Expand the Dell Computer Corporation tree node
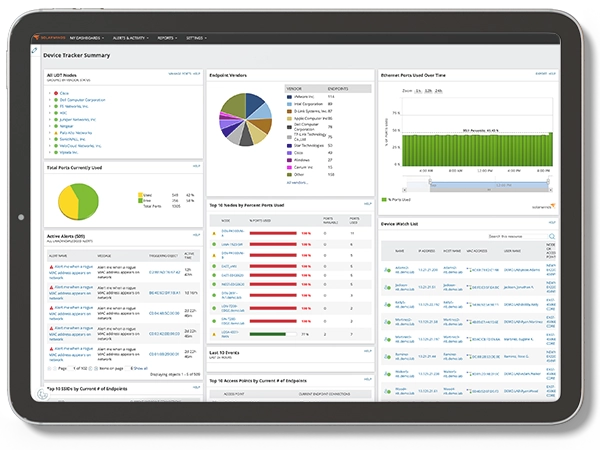 click(48, 98)
